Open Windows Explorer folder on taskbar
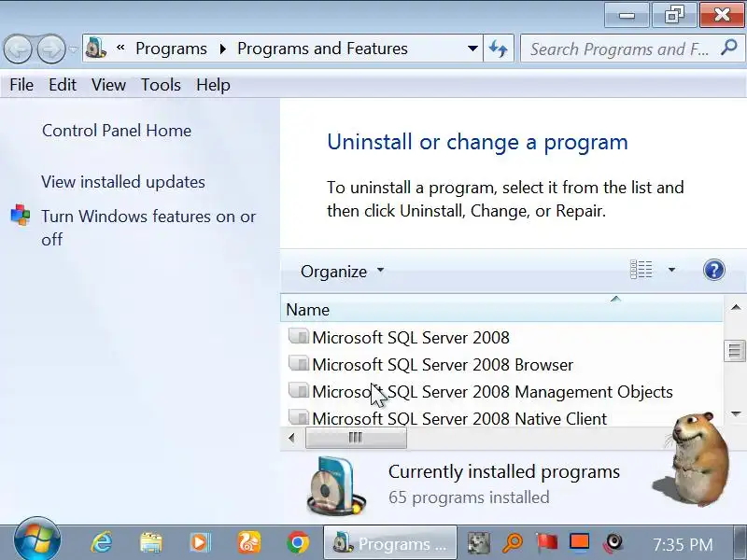Image resolution: width=747 pixels, height=560 pixels. pos(151,542)
